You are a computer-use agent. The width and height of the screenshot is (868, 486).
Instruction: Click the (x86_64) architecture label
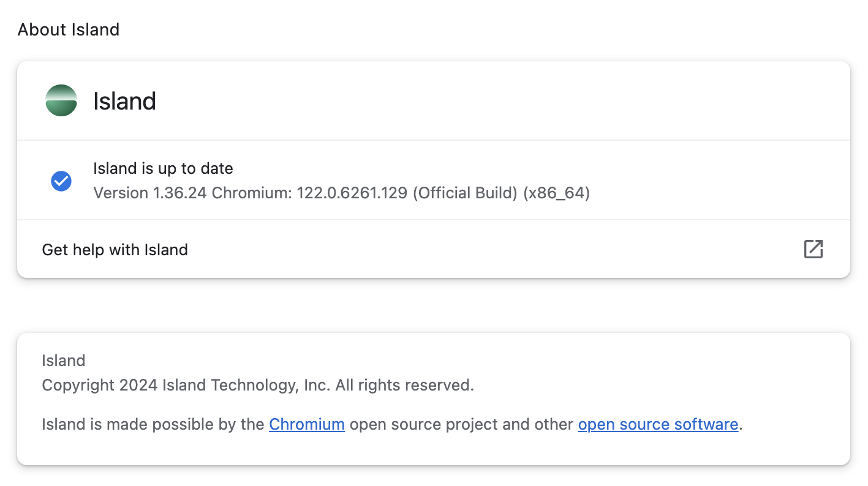(557, 193)
